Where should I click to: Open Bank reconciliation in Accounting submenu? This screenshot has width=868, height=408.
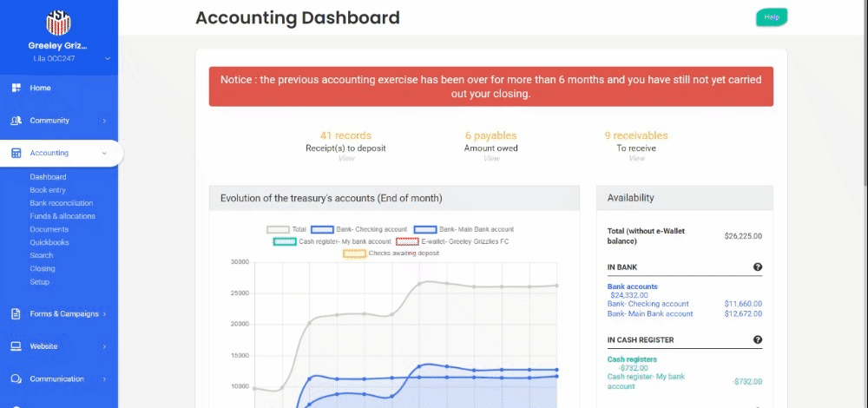60,203
